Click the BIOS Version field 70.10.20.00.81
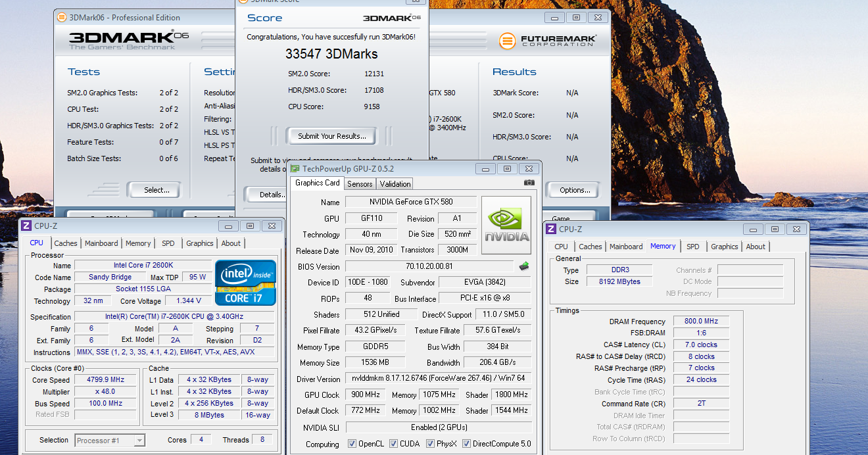Screen dimensions: 868x455 click(431, 266)
